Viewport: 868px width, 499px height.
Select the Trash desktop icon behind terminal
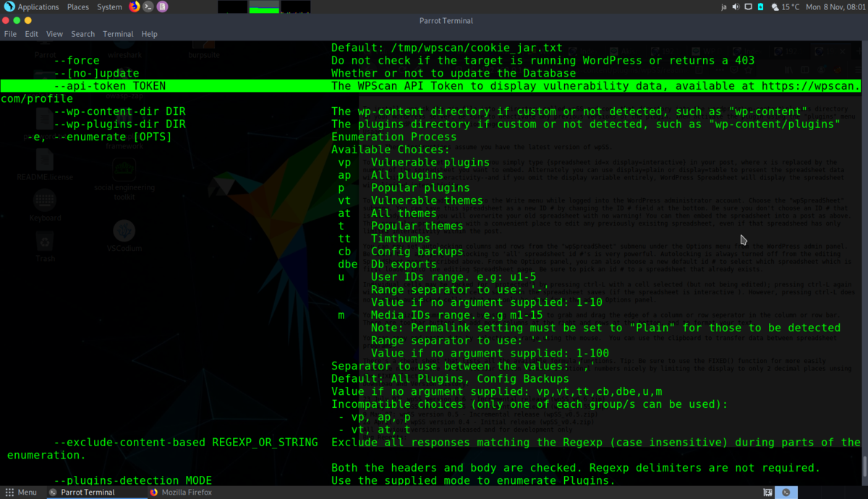click(45, 246)
